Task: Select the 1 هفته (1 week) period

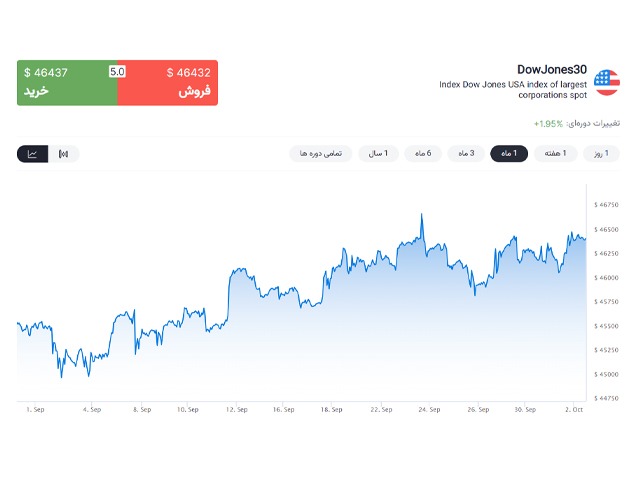Action: (x=555, y=153)
